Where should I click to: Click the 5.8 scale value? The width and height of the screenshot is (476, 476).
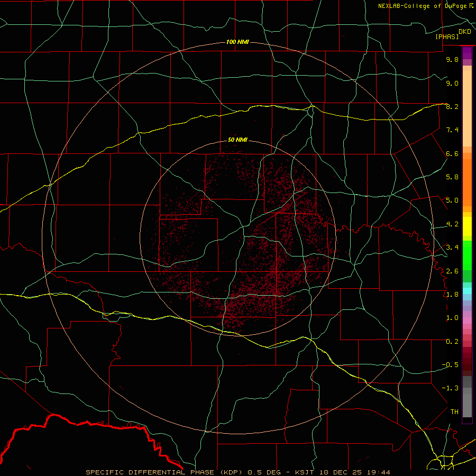(452, 177)
